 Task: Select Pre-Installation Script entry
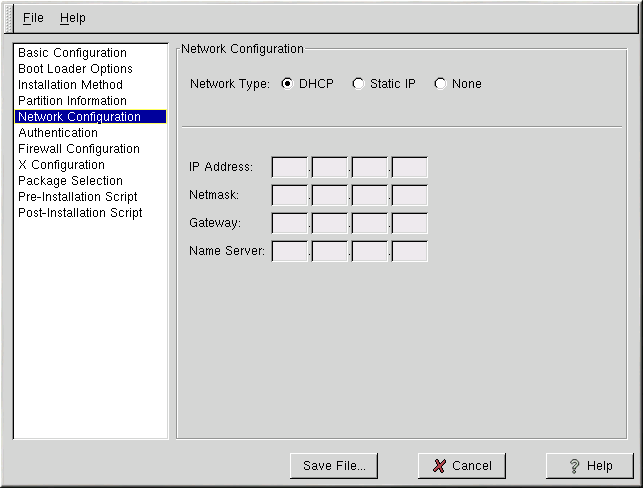[x=77, y=197]
